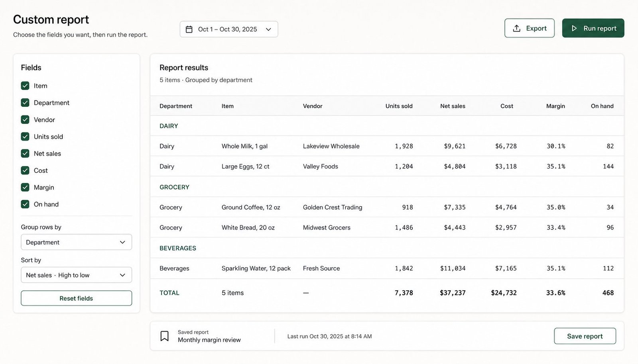
Task: Select the Sparkling Water, 12 pack item
Action: 256,268
